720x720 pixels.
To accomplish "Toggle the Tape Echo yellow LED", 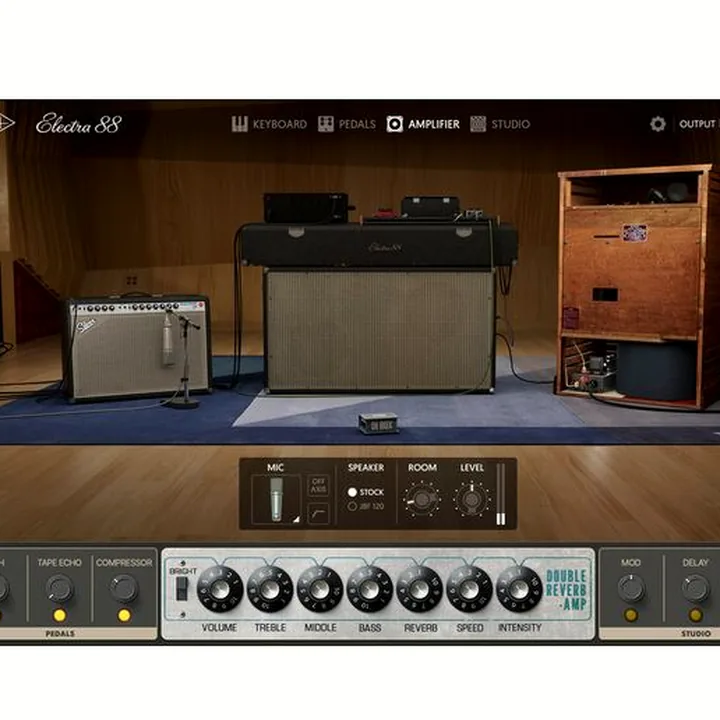I will 60,615.
